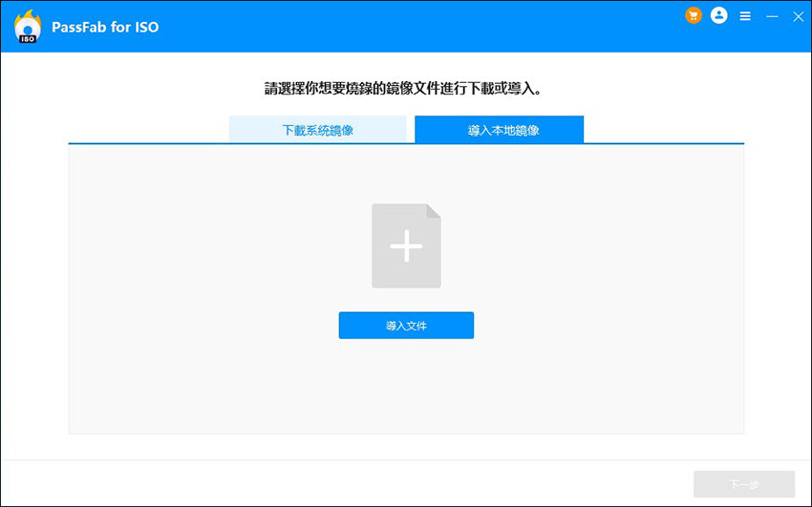
Task: Open the hamburger menu in title bar
Action: click(x=745, y=16)
